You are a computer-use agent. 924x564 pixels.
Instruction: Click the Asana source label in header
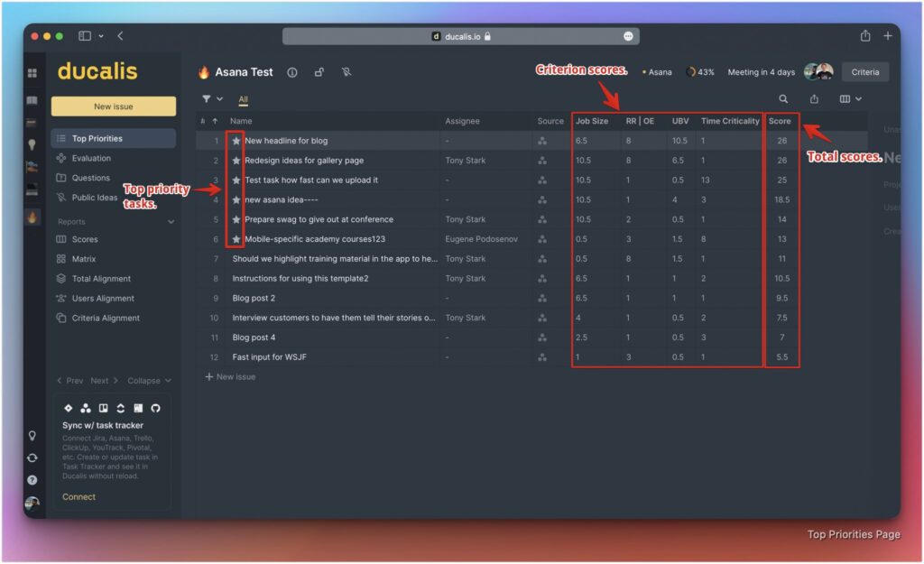click(x=657, y=72)
